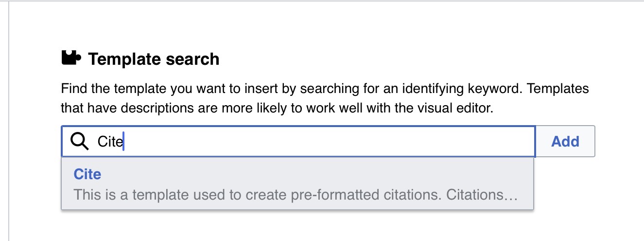Select the Cite template suggestion
Viewport: 644px width, 241px height.
297,184
